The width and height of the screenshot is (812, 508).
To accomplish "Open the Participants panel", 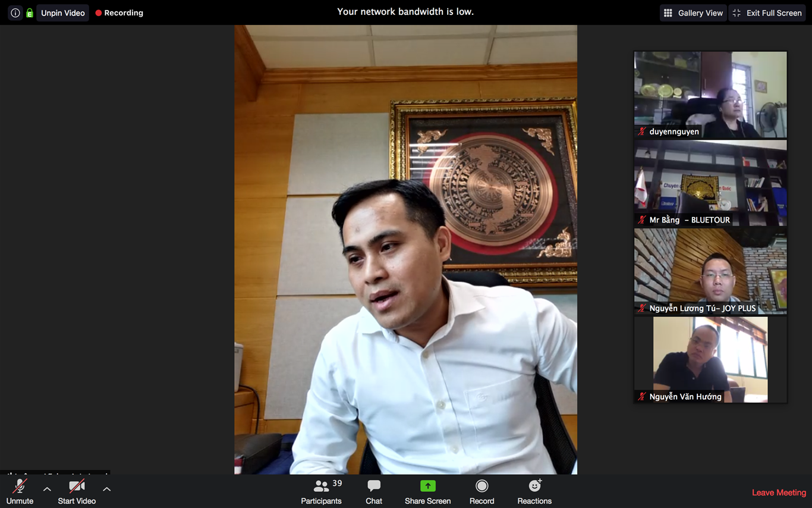I will click(321, 492).
